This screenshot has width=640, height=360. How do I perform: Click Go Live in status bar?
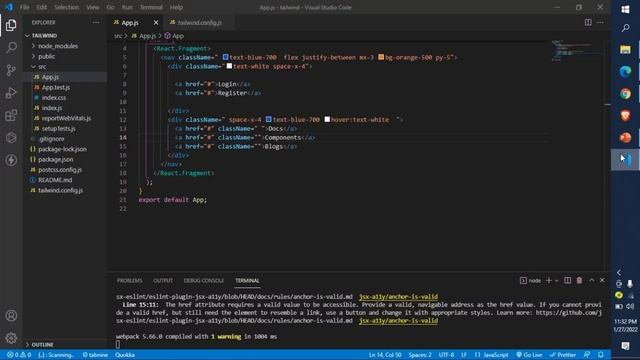pyautogui.click(x=529, y=355)
